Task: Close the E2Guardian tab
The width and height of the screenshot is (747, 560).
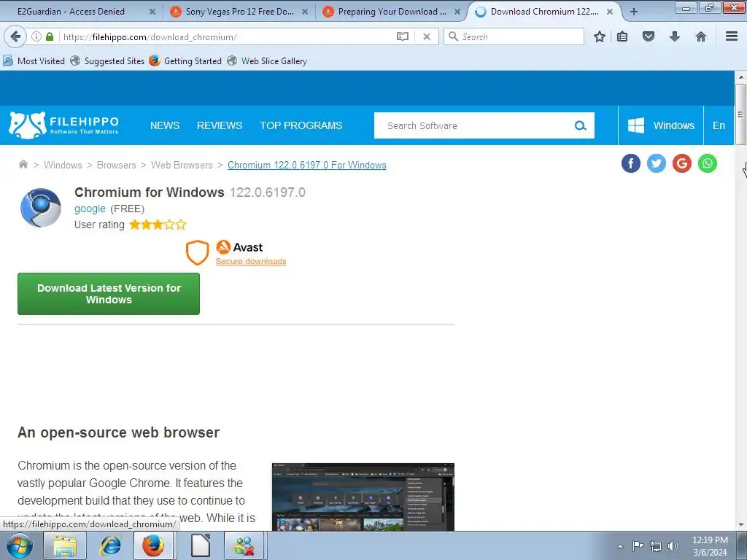Action: (x=152, y=12)
